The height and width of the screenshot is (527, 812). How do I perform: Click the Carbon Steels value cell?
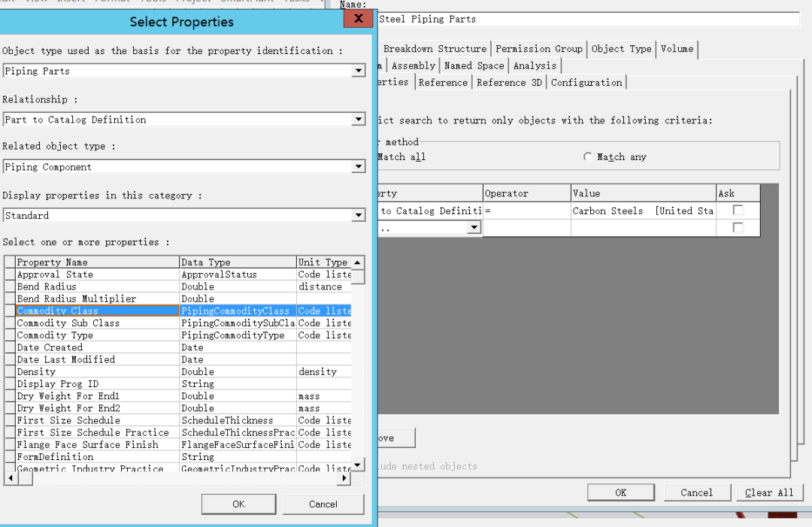pos(644,210)
